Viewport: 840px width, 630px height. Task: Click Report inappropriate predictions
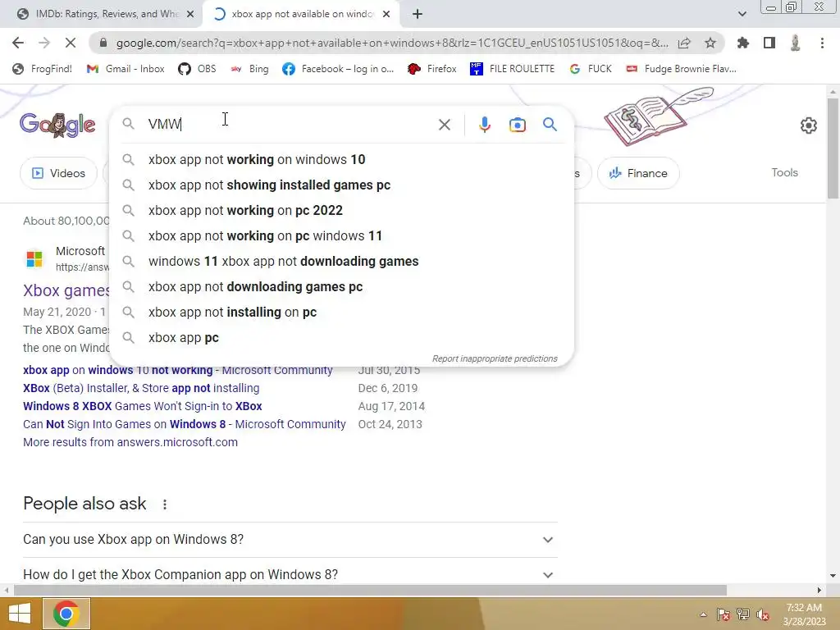pos(495,358)
